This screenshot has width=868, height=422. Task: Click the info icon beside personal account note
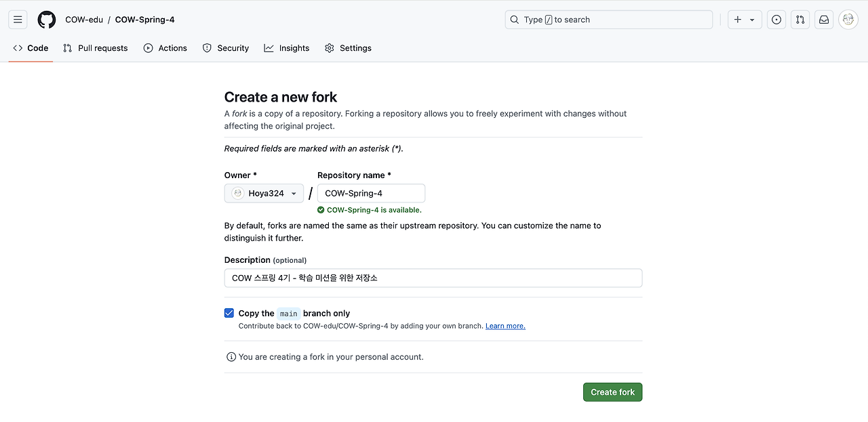231,357
